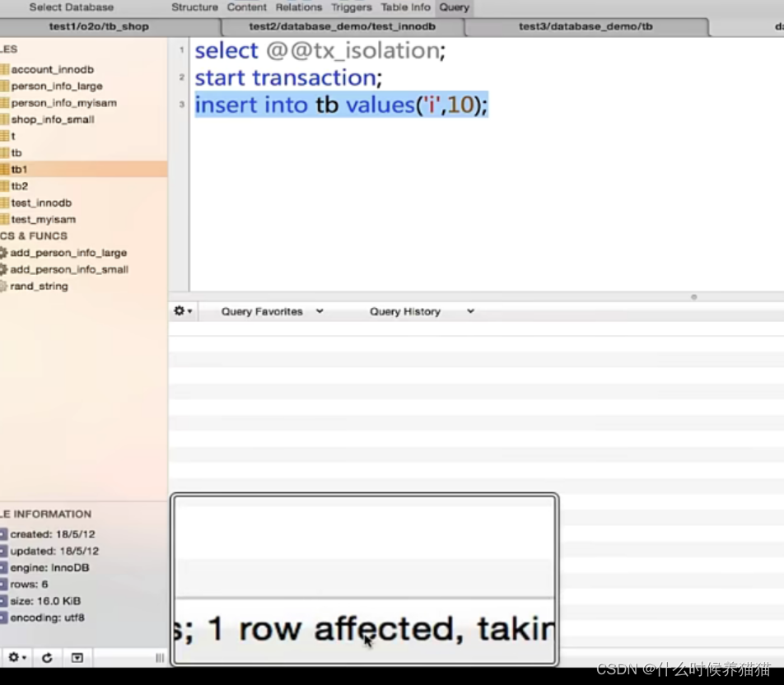
Task: Select table tb in the sidebar
Action: click(x=16, y=152)
